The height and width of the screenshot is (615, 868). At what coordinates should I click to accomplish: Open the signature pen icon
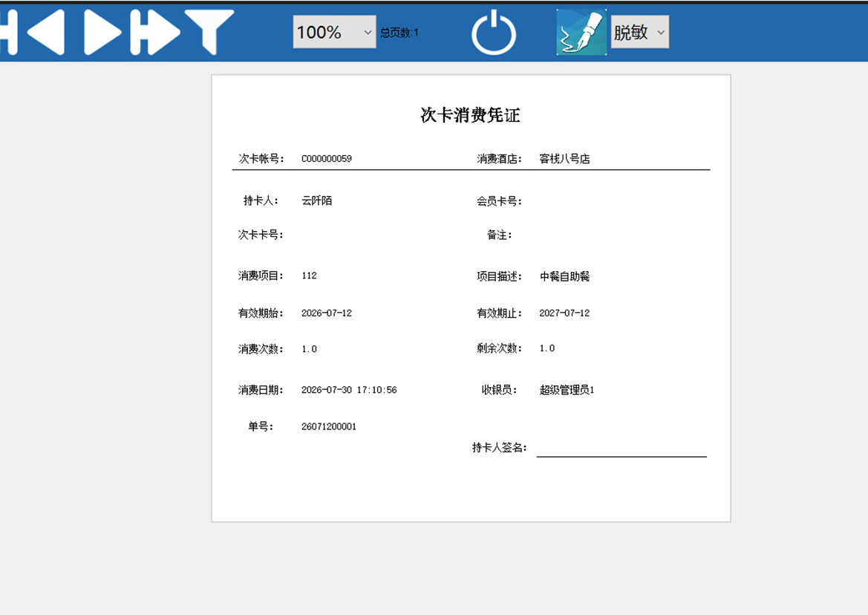tap(581, 32)
